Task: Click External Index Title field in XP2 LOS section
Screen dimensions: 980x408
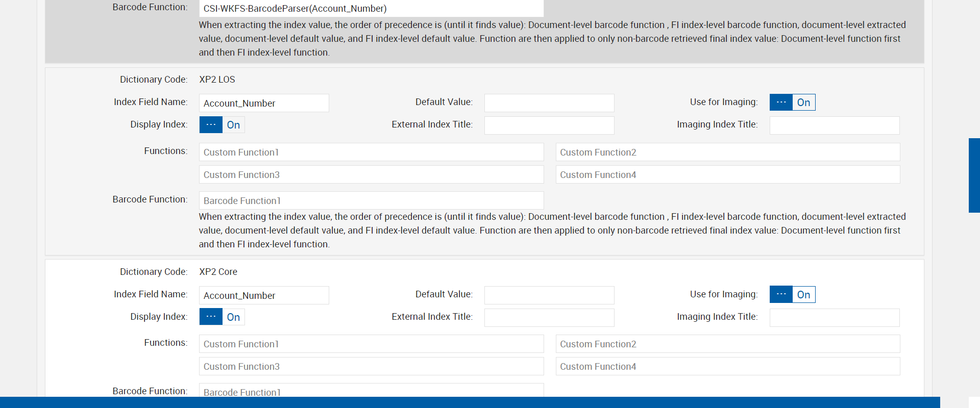Action: [549, 125]
